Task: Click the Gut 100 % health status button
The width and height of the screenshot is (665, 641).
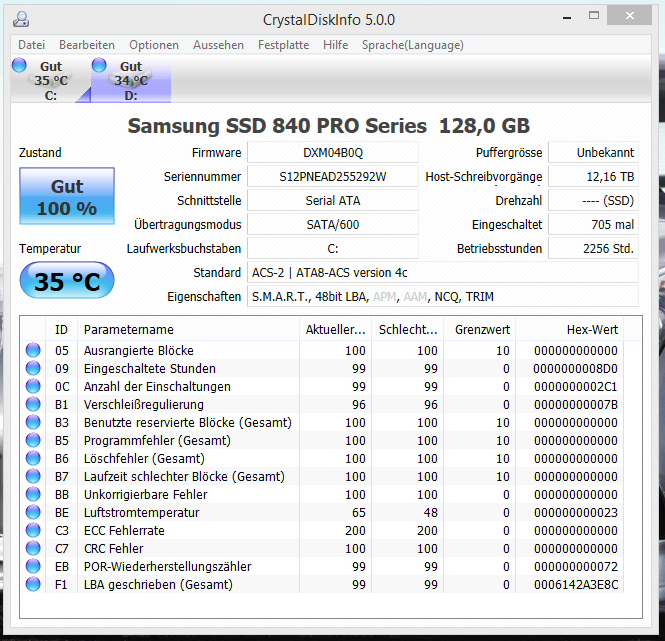Action: 67,196
